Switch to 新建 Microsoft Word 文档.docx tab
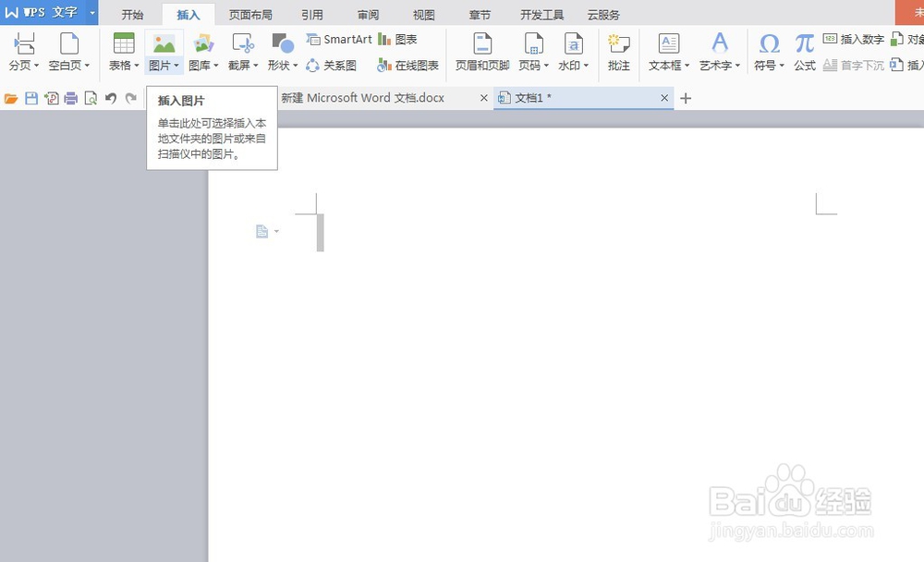This screenshot has width=924, height=562. point(362,98)
